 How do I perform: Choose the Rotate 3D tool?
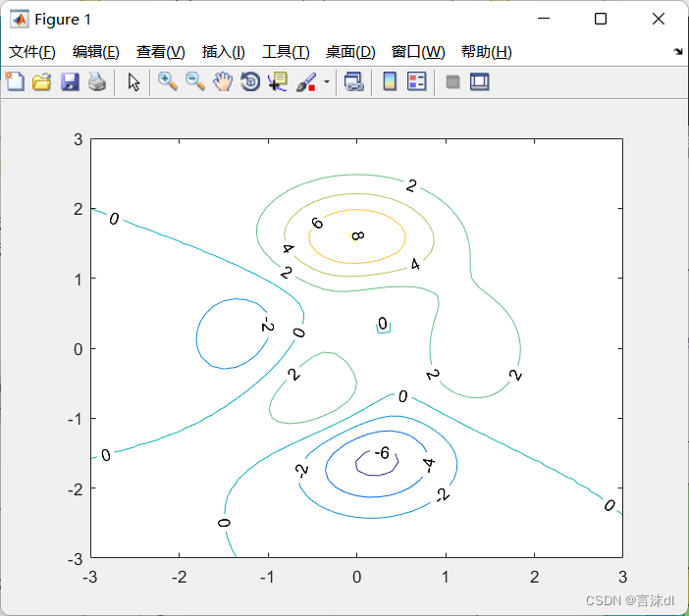click(x=250, y=82)
